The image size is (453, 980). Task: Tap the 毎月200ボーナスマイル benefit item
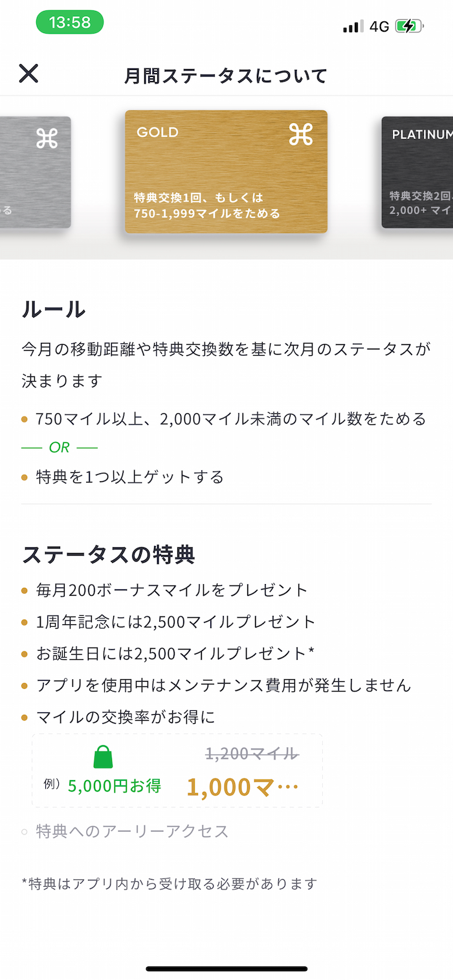pos(171,590)
